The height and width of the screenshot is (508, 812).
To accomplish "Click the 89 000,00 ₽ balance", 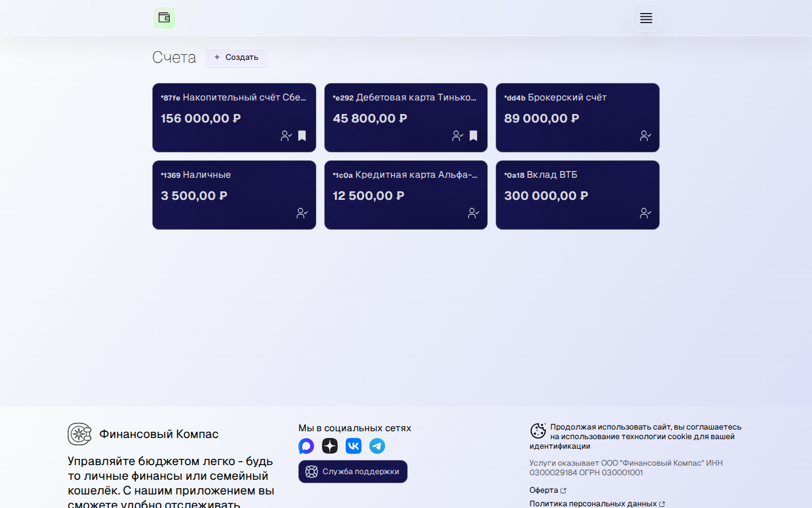I will tap(542, 119).
